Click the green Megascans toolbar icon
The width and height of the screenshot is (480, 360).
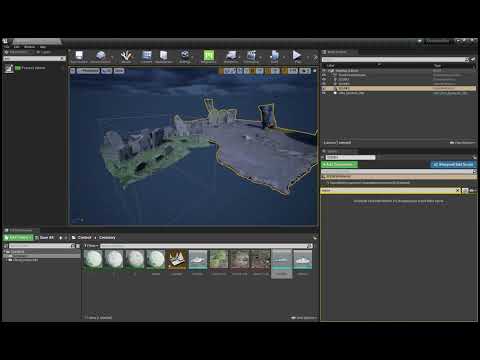click(x=209, y=56)
